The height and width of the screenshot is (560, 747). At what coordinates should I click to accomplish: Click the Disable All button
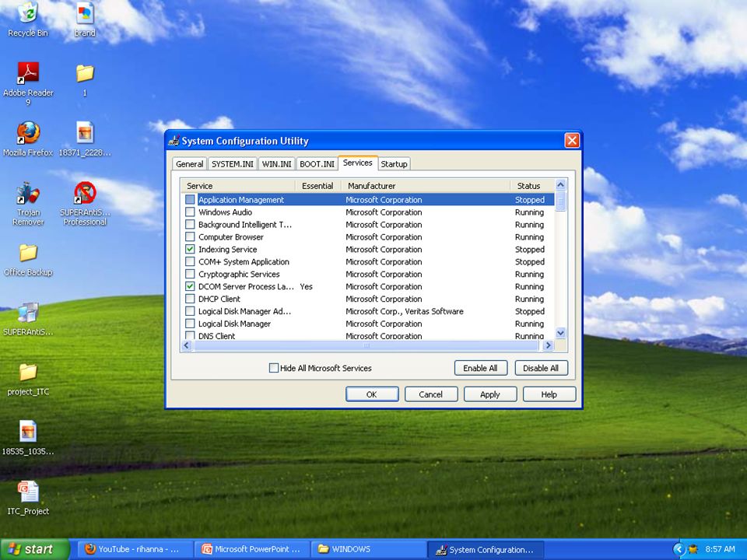541,368
